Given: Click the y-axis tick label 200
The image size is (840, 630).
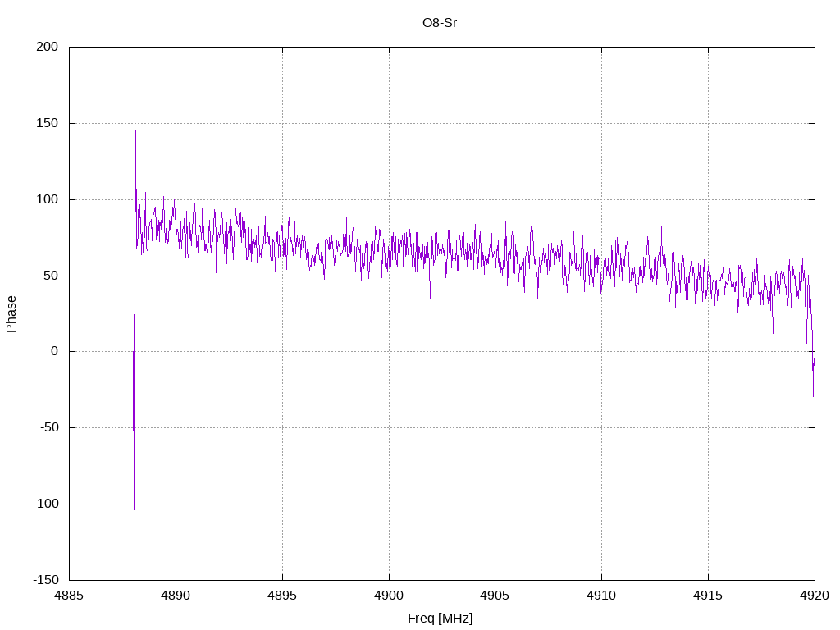Looking at the screenshot, I should pyautogui.click(x=47, y=47).
